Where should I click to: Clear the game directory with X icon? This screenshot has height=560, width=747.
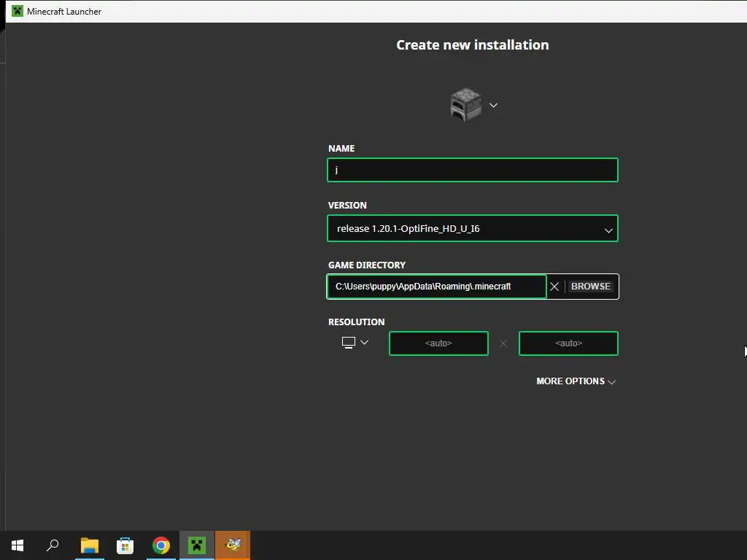(554, 287)
